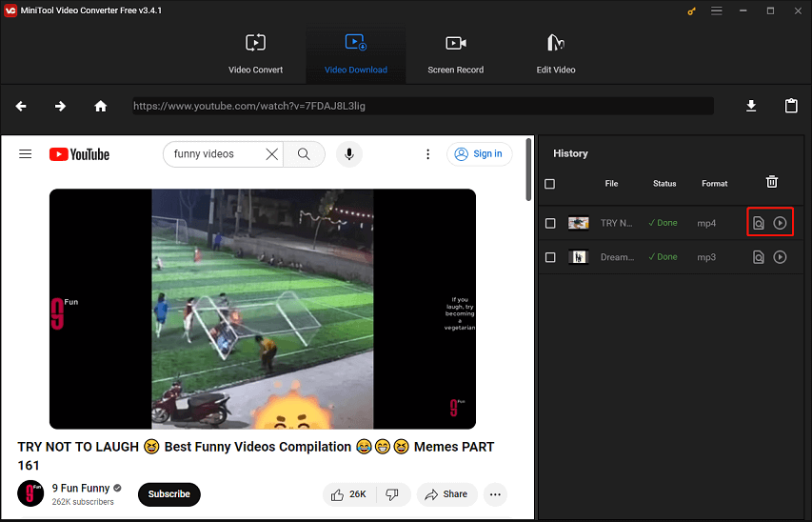Open the Screen Record tab
The image size is (812, 522).
(x=456, y=54)
